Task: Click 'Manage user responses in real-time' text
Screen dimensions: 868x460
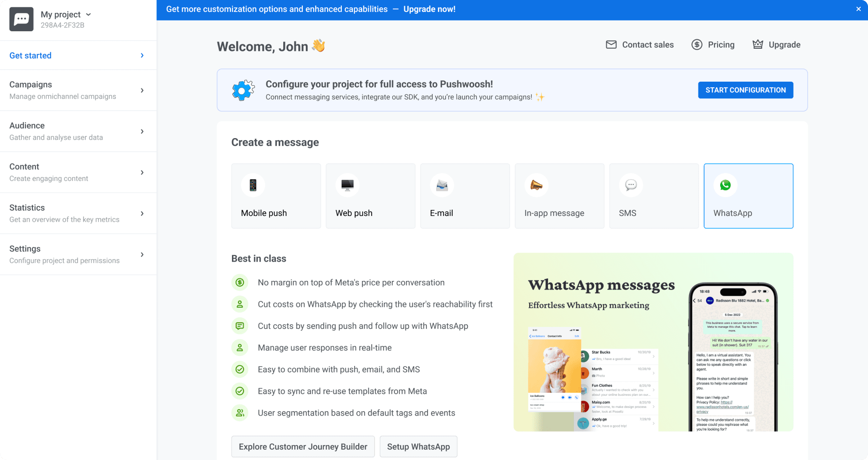Action: [325, 348]
